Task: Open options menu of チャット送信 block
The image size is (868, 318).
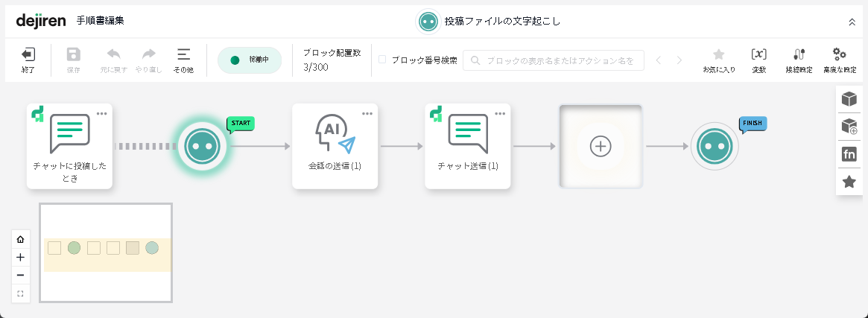Action: coord(500,113)
